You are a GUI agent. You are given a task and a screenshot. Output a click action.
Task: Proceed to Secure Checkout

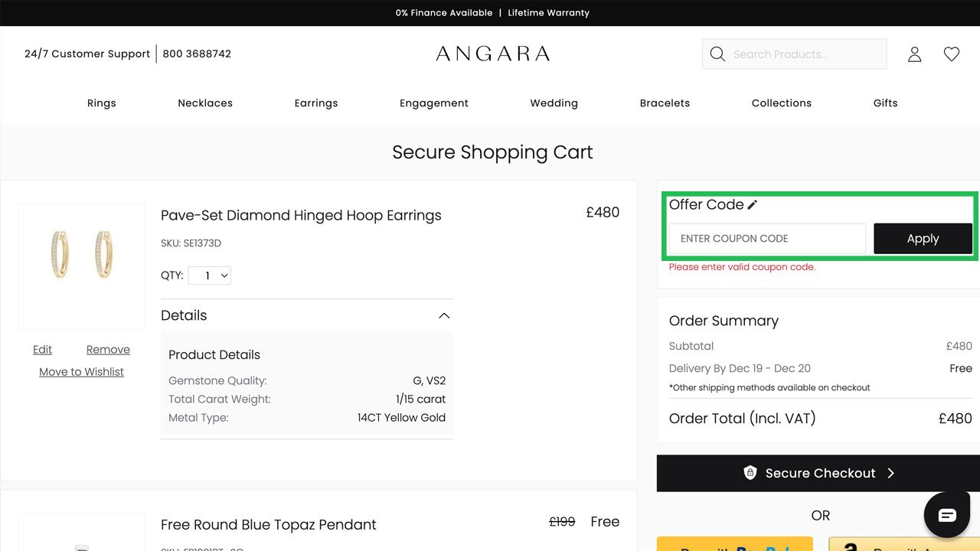(x=818, y=473)
